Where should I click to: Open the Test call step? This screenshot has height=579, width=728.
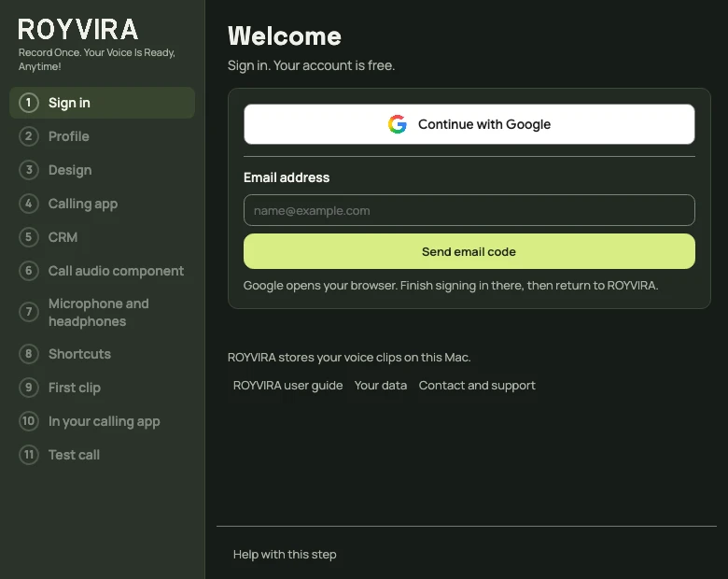pyautogui.click(x=102, y=455)
